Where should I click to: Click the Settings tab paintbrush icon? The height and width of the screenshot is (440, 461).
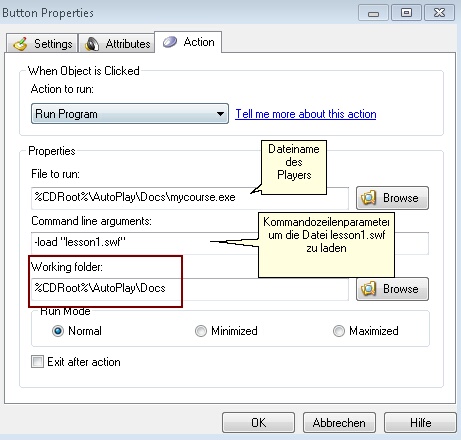click(x=21, y=44)
